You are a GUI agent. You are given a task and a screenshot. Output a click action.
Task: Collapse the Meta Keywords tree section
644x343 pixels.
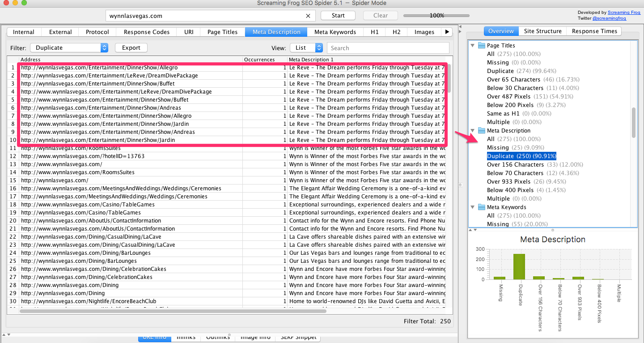[x=472, y=207]
